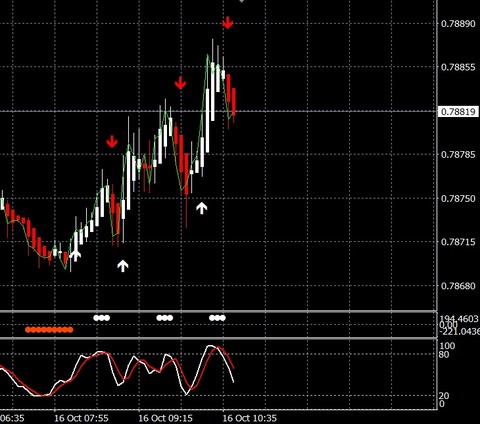
Task: Select red sell arrow above the 09:15 candles
Action: (180, 83)
